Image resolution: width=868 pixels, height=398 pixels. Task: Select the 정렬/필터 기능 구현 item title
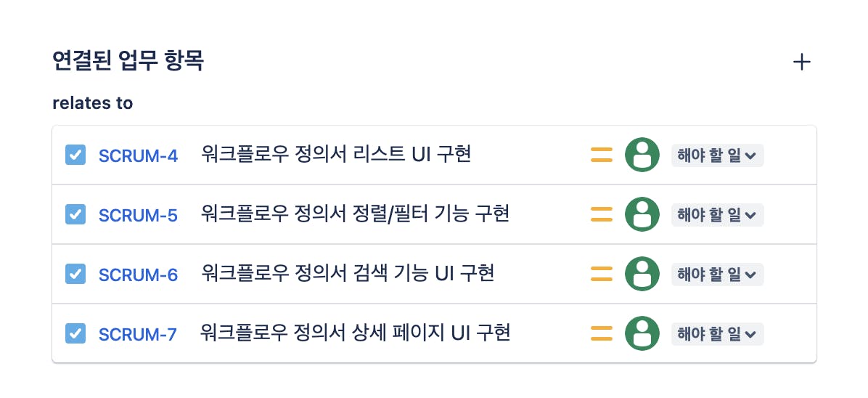(355, 214)
